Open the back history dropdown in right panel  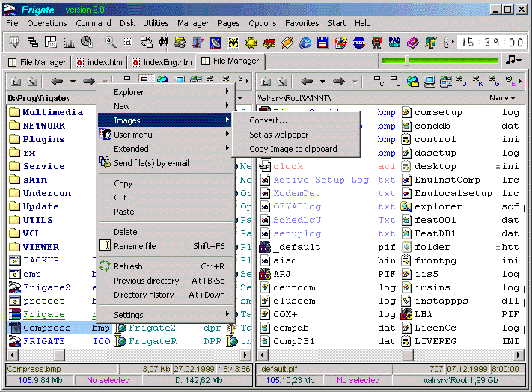coord(322,82)
